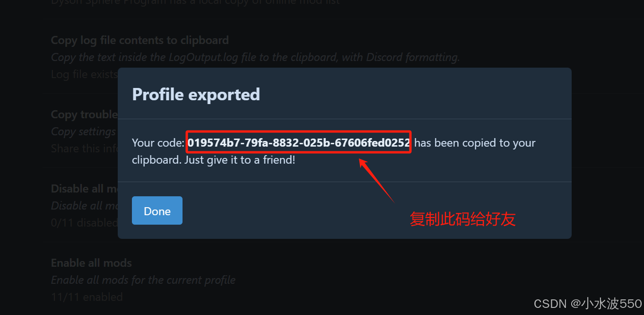This screenshot has height=315, width=644.
Task: Select the partially hidden Disable all setting
Action: pos(84,188)
